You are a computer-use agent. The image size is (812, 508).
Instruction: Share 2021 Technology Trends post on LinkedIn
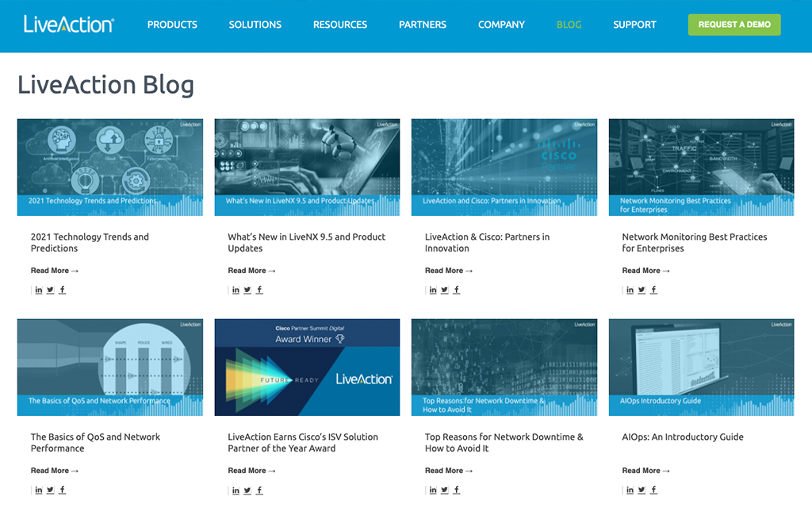[x=38, y=290]
